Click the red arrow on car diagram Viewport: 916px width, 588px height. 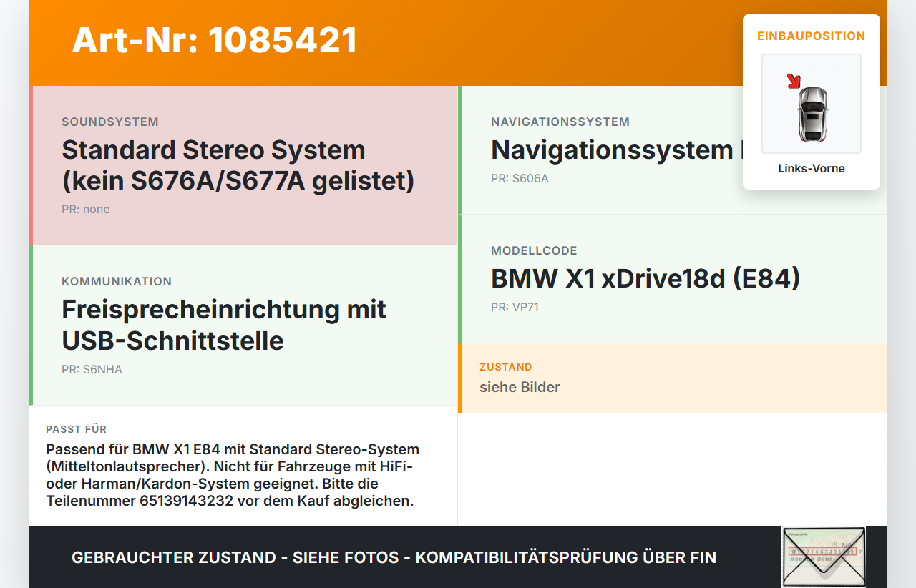[793, 81]
